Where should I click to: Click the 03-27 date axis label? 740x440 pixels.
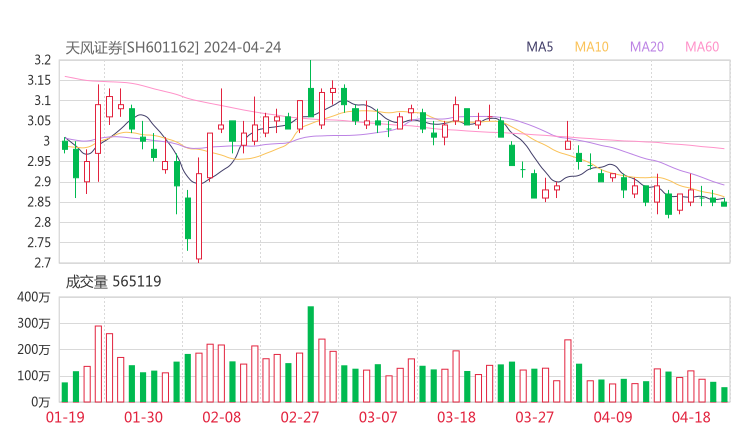[534, 417]
